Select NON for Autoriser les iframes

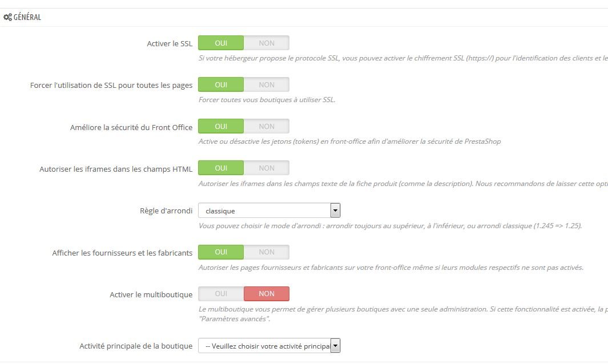pyautogui.click(x=267, y=168)
